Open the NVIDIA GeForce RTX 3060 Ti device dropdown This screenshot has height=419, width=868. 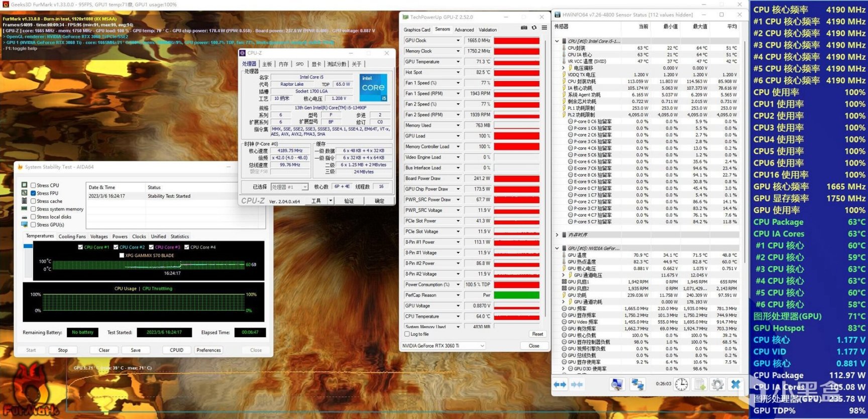click(443, 346)
